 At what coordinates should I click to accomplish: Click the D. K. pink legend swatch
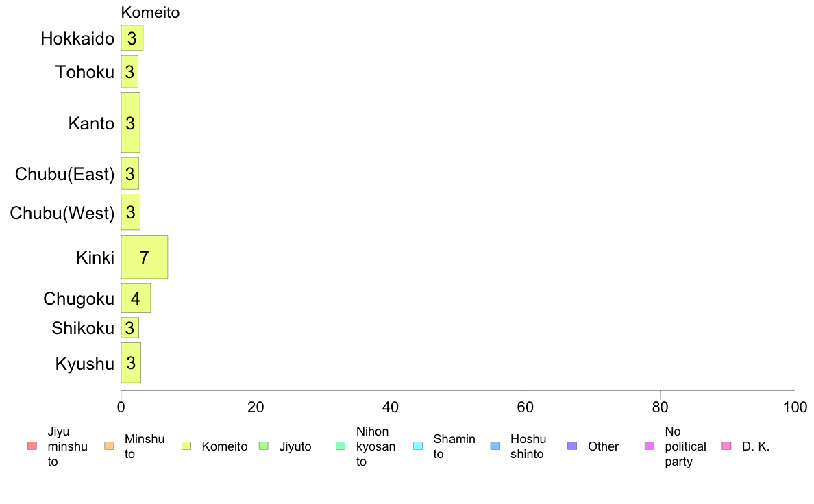727,446
